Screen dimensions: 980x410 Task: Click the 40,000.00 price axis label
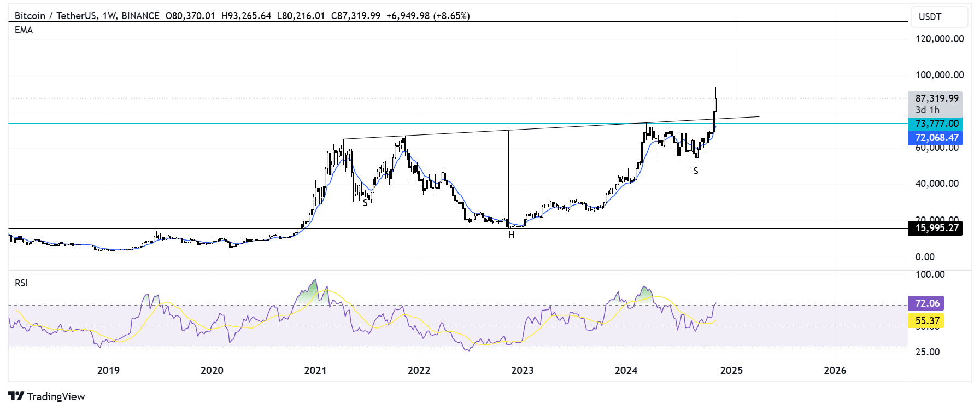pyautogui.click(x=937, y=184)
